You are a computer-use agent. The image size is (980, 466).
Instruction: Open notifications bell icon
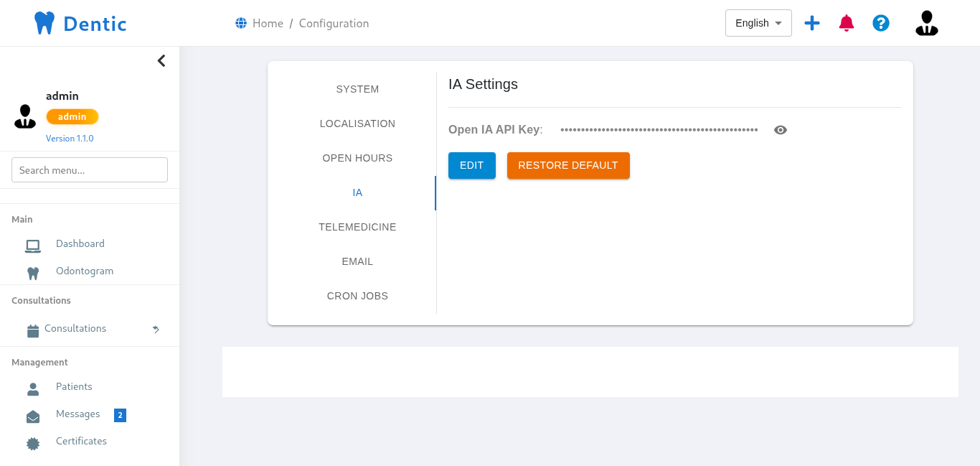[847, 23]
